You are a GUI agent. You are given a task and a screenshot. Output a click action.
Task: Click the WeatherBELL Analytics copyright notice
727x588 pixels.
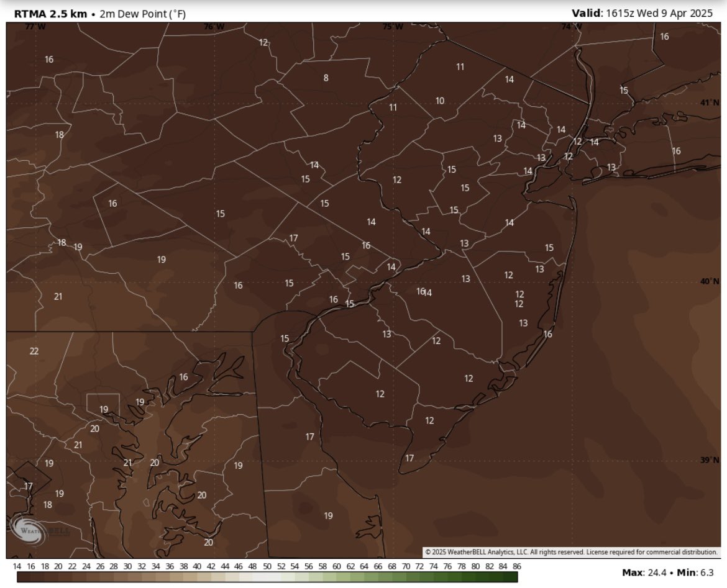(x=571, y=553)
